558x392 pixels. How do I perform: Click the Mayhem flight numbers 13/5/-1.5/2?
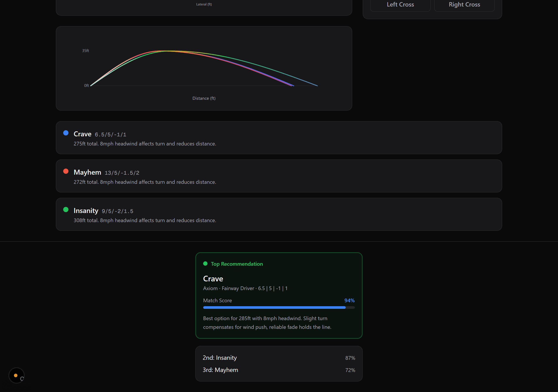point(122,173)
